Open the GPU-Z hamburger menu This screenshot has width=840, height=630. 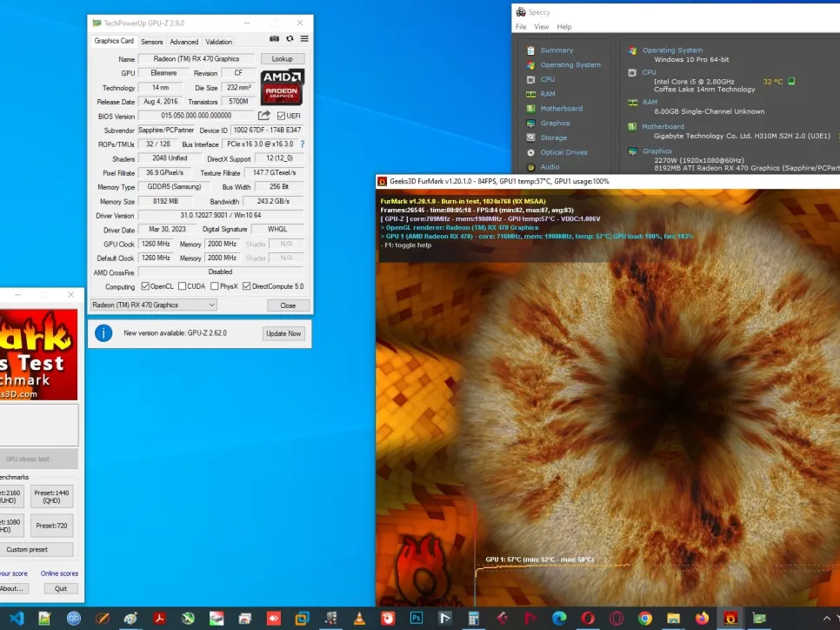click(x=304, y=38)
